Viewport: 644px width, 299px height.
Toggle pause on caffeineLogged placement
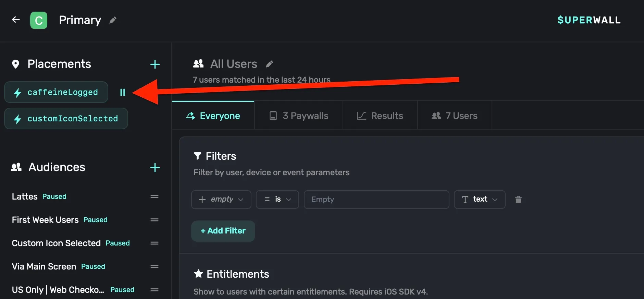point(123,92)
